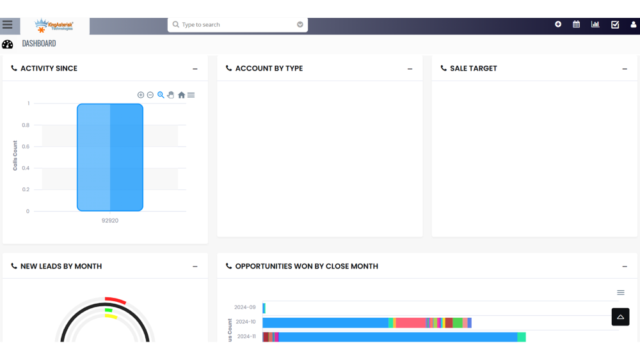This screenshot has height=360, width=640.
Task: Open Activity Since chart export menu
Action: [191, 95]
